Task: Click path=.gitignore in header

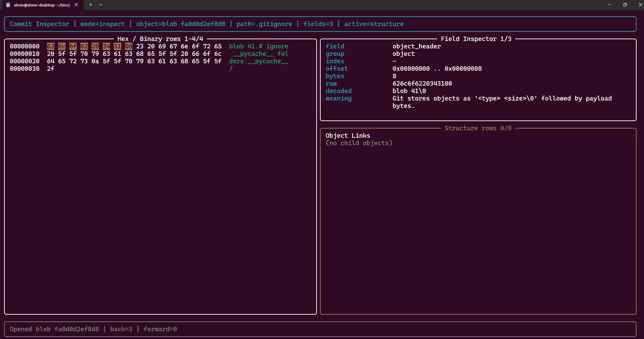Action: coord(264,24)
